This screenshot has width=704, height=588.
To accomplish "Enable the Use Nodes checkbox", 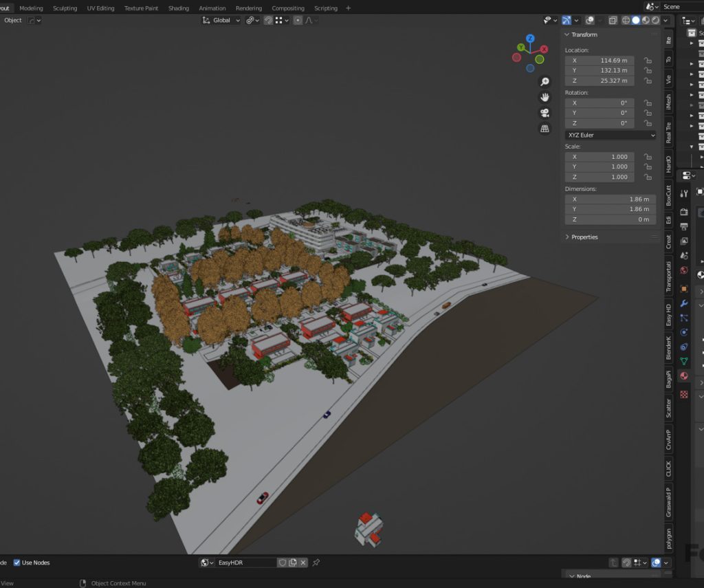I will pyautogui.click(x=17, y=563).
